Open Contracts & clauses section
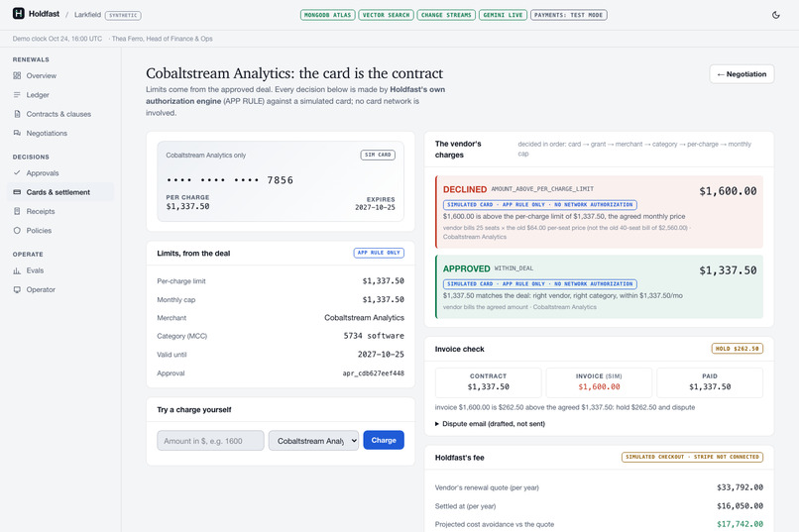 pyautogui.click(x=60, y=114)
